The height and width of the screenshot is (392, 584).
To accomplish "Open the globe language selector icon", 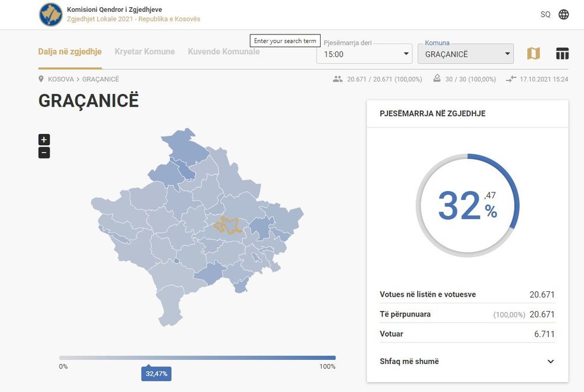I will point(563,14).
